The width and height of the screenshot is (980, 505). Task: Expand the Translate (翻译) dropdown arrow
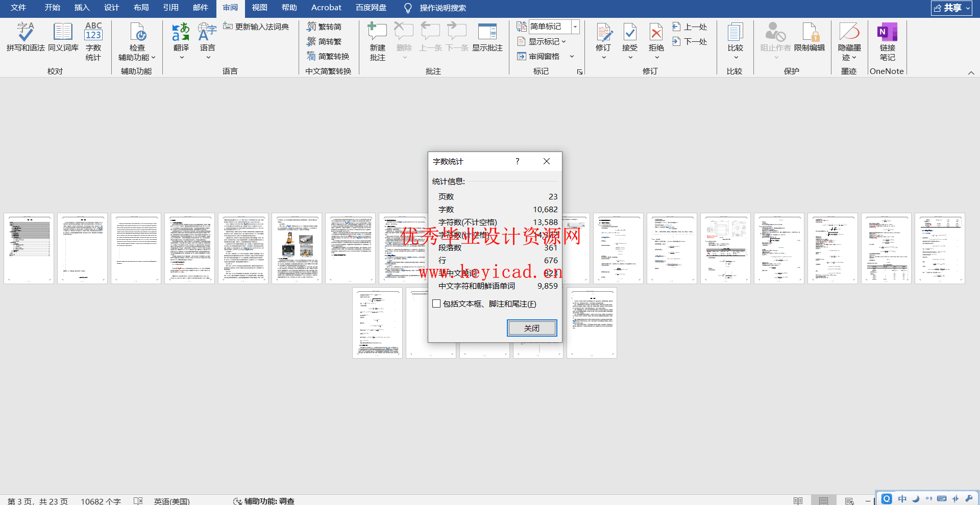[181, 58]
